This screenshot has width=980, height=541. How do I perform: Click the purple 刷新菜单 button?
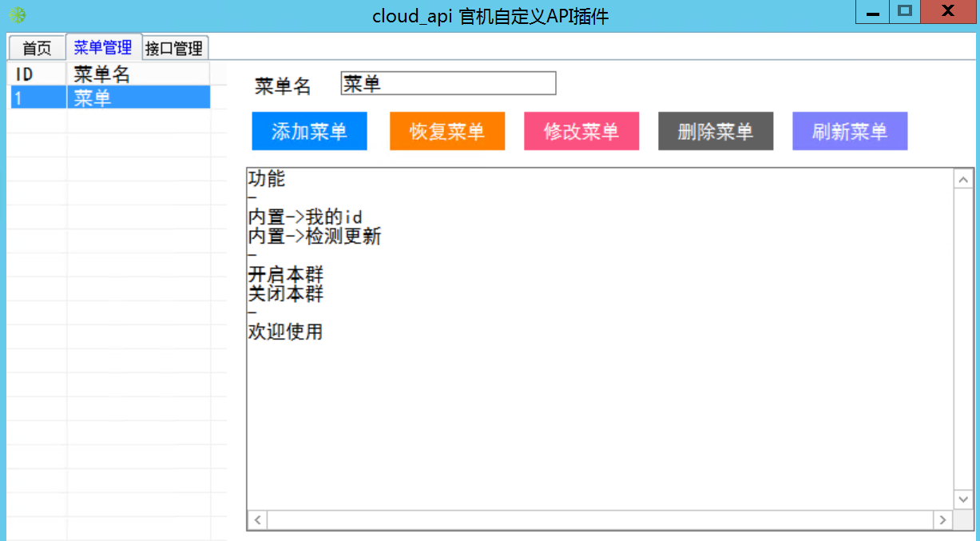coord(849,132)
